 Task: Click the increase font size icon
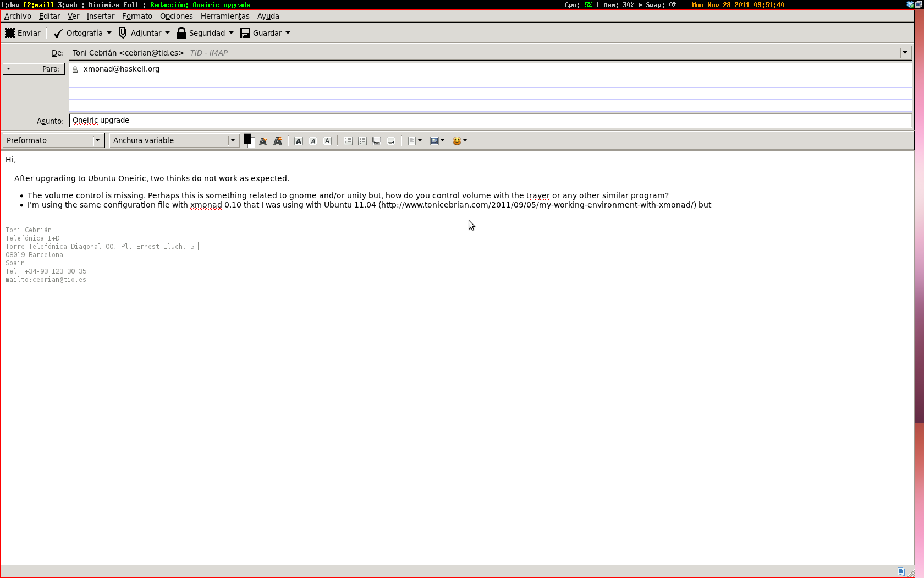[x=278, y=141]
